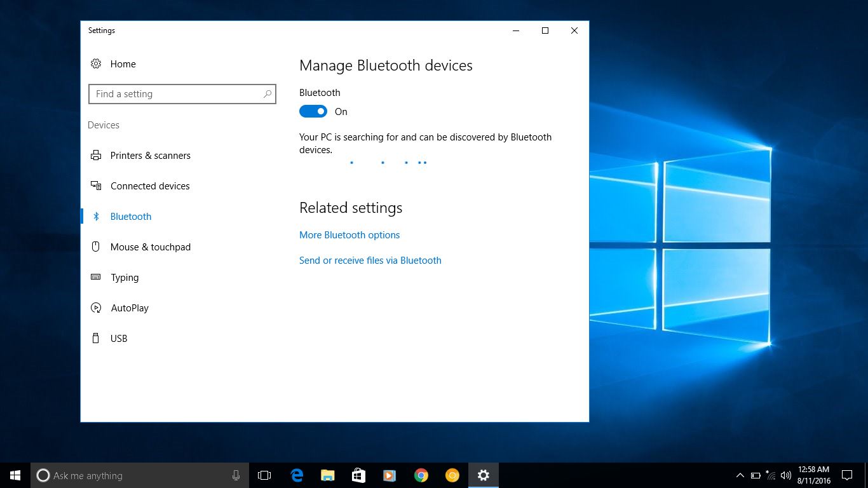Click the USB drive icon

pyautogui.click(x=96, y=338)
